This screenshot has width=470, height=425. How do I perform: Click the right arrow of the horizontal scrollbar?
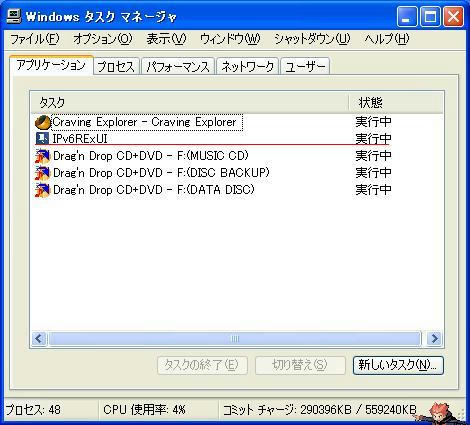[434, 339]
